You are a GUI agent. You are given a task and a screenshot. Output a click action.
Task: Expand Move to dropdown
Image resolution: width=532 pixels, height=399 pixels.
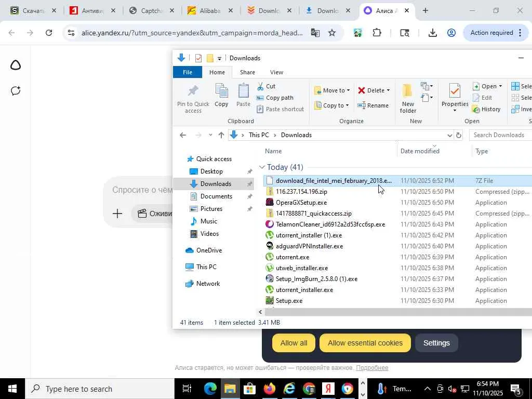(348, 90)
